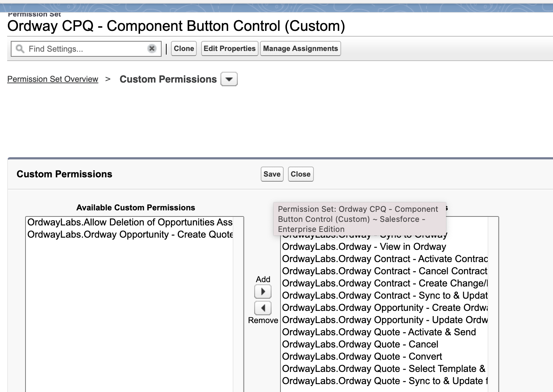Click the search magnifier icon in Find Settings
This screenshot has width=553, height=392.
[20, 49]
